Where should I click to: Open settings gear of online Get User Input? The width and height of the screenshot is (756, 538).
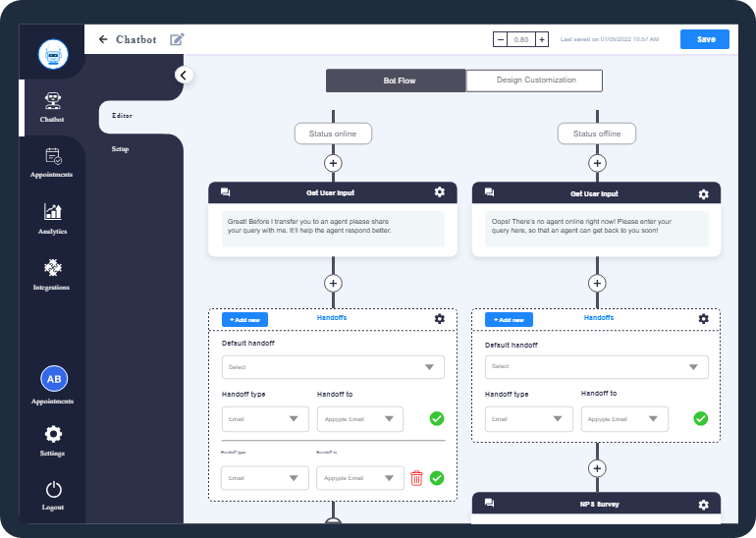(440, 192)
